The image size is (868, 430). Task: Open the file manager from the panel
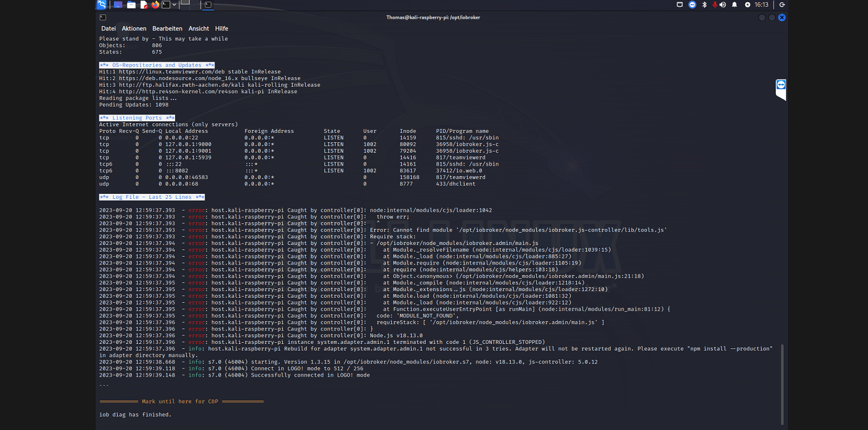131,5
